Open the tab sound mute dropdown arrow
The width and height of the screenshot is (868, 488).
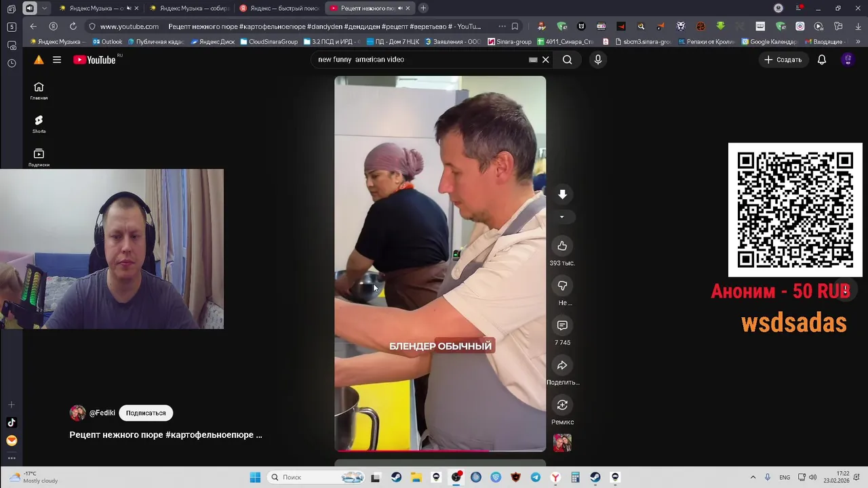coord(45,8)
